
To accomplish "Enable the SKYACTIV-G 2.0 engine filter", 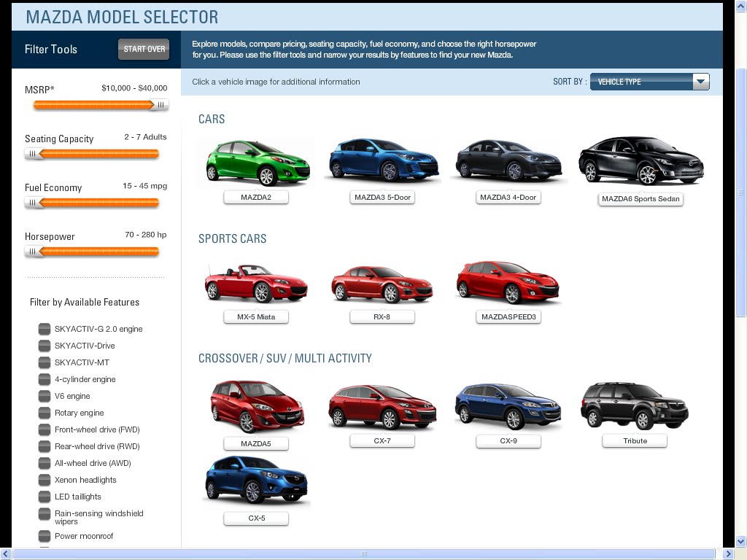I will tap(44, 329).
